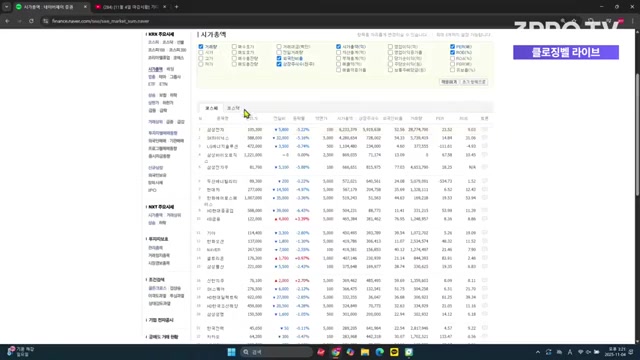Open discussion icon for 한국전력 row

(484, 328)
